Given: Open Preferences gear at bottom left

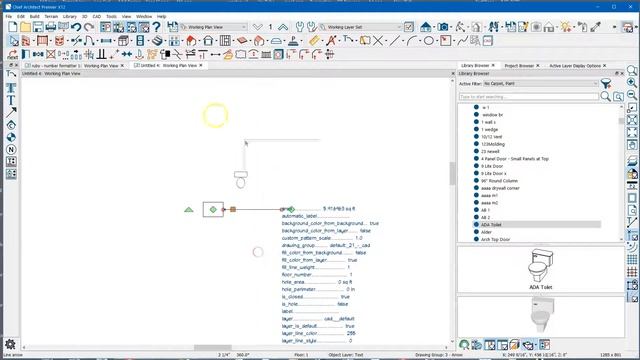Looking at the screenshot, I should coord(10,344).
